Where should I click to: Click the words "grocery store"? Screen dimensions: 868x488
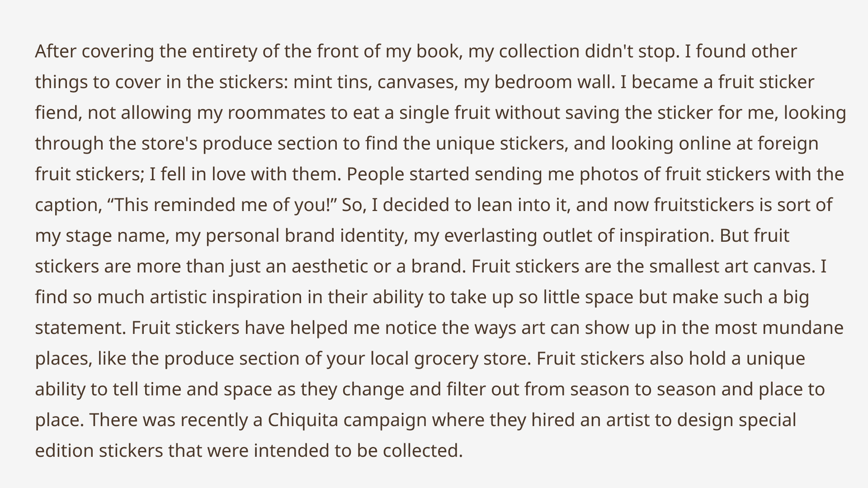472,359
